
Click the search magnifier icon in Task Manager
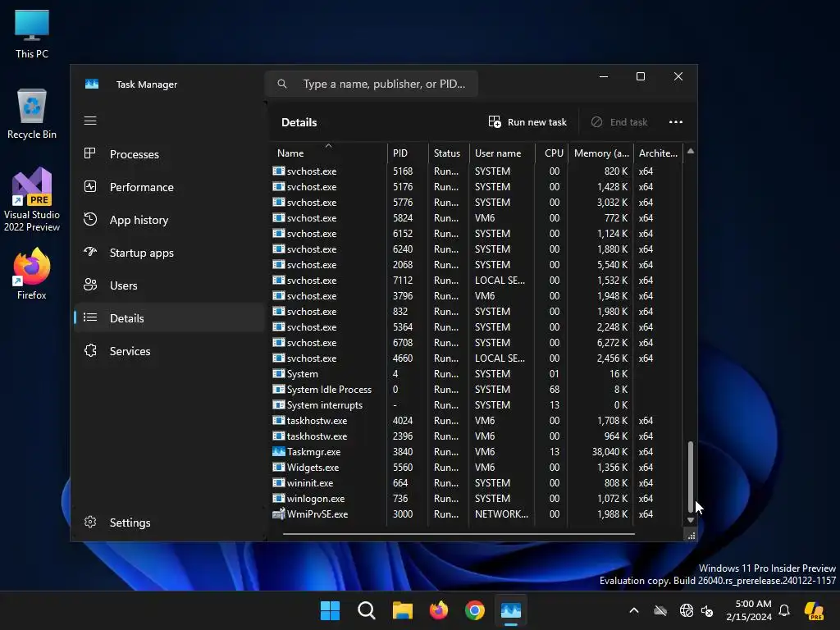[282, 84]
